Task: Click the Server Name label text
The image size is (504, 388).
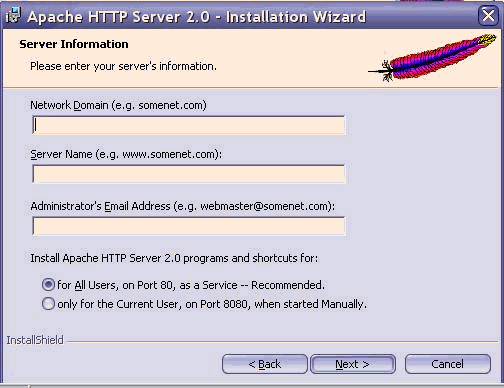Action: (x=126, y=154)
